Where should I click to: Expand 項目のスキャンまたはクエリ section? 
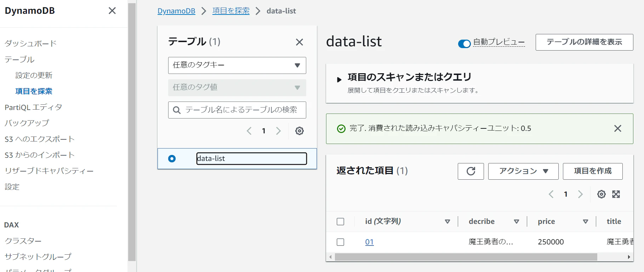339,80
